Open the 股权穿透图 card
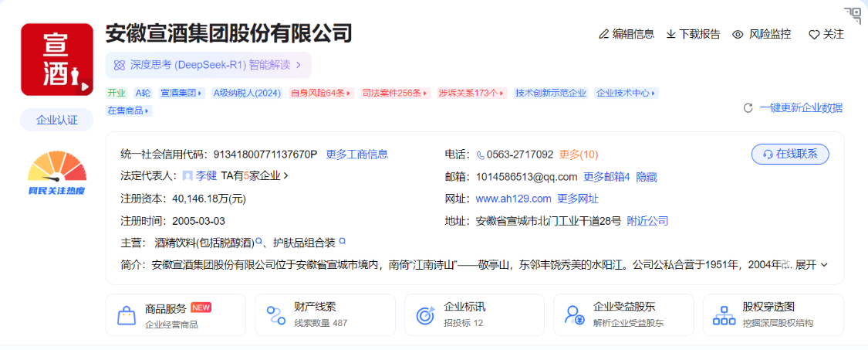This screenshot has height=350, width=868. (x=773, y=314)
